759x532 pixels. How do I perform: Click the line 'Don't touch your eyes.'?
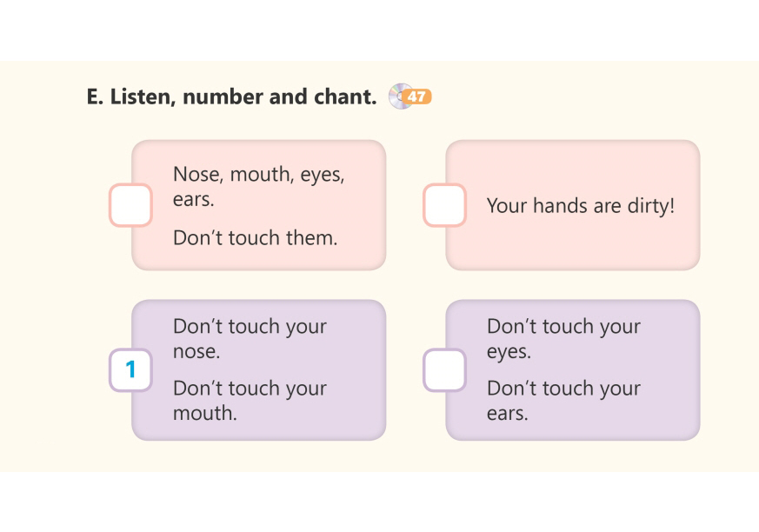tap(563, 339)
